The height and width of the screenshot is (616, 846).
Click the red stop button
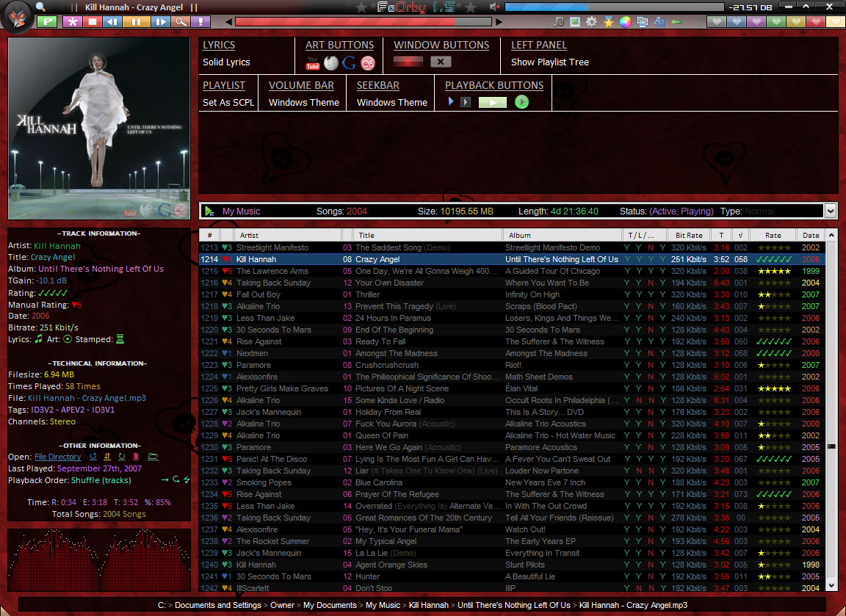(92, 22)
